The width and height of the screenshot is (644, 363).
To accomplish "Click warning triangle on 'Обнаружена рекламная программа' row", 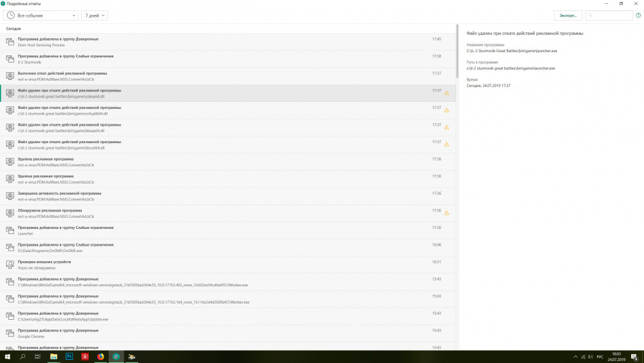I will [x=446, y=213].
